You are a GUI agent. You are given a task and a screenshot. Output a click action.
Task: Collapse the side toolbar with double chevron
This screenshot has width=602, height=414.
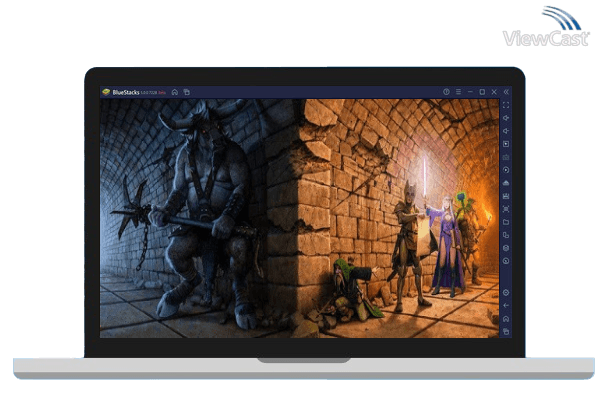pyautogui.click(x=506, y=92)
